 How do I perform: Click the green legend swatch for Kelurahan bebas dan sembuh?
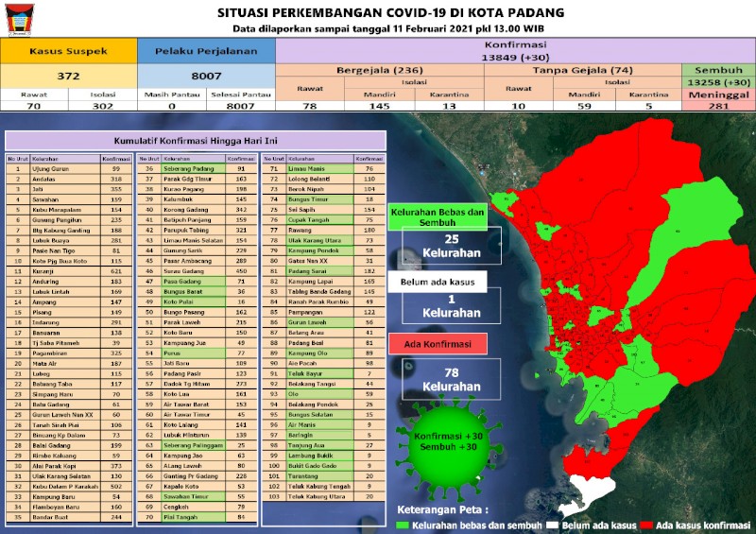pyautogui.click(x=402, y=525)
